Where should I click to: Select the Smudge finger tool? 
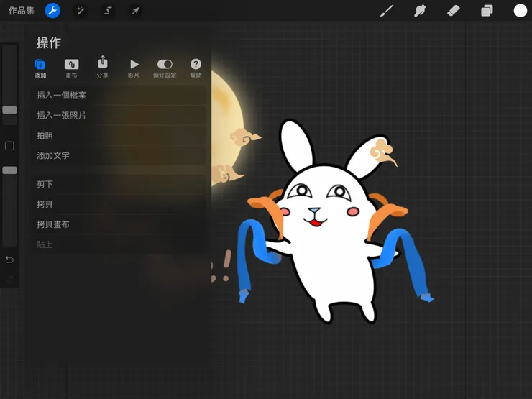coord(420,11)
